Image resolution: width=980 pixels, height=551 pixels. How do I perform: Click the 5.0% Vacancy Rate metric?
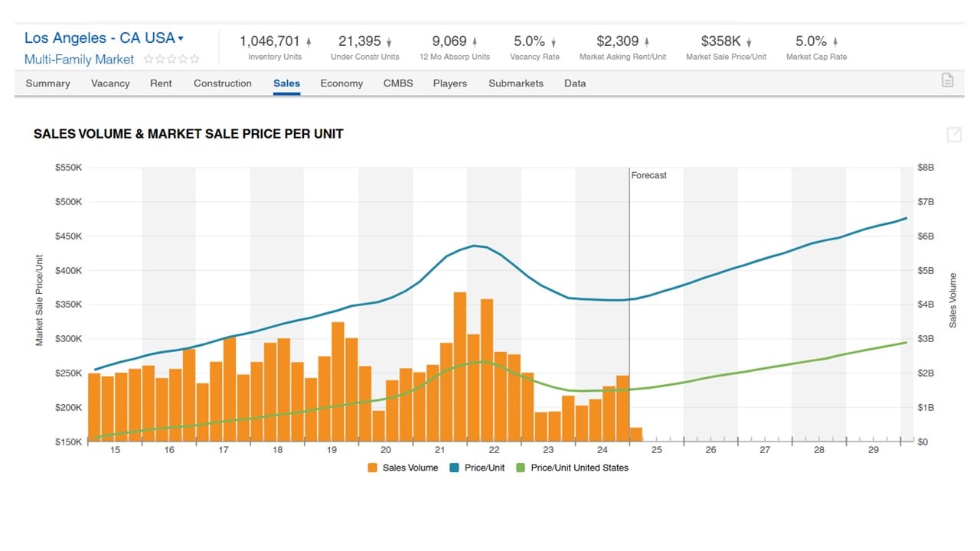[535, 47]
